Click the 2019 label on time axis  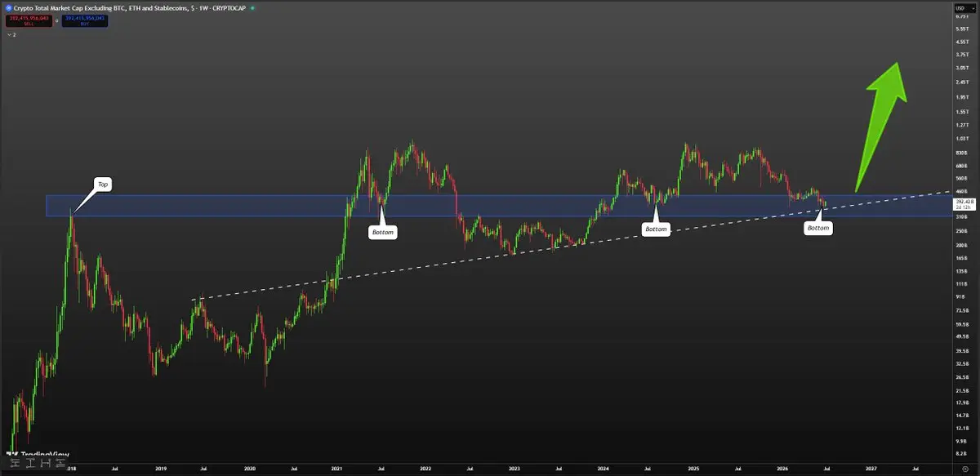click(161, 469)
